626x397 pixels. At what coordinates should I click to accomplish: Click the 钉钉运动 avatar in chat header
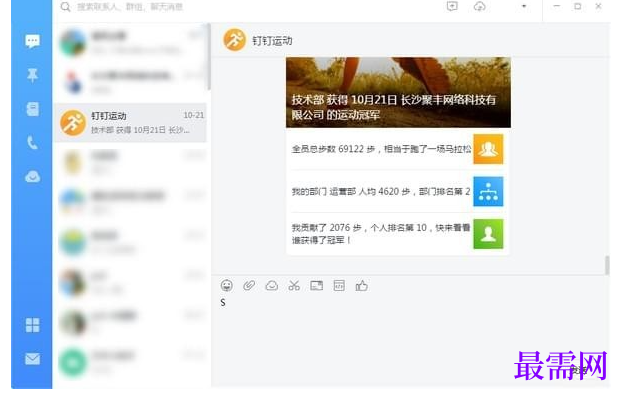click(234, 40)
